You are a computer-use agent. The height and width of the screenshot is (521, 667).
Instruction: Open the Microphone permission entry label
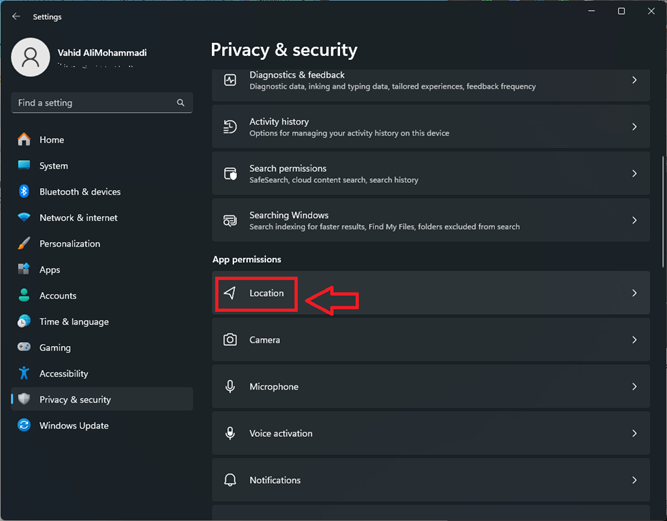point(274,387)
